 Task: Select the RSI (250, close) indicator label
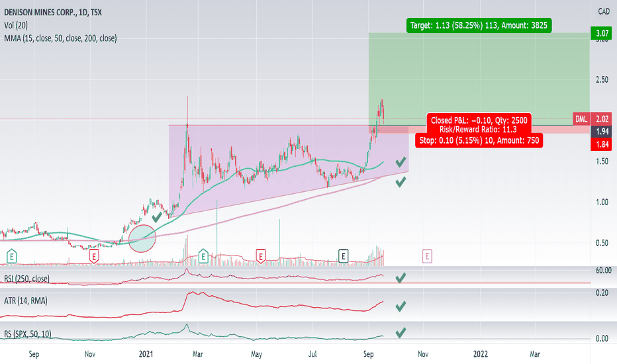(x=26, y=279)
